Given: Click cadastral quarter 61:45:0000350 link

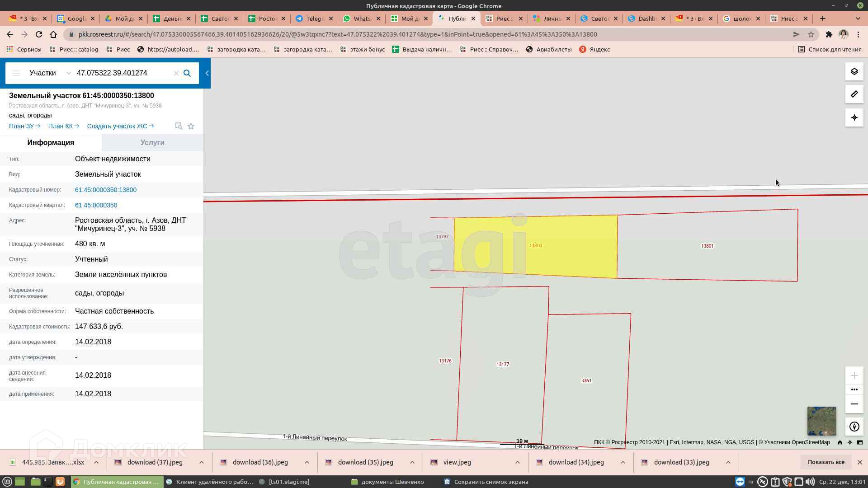Looking at the screenshot, I should 96,205.
